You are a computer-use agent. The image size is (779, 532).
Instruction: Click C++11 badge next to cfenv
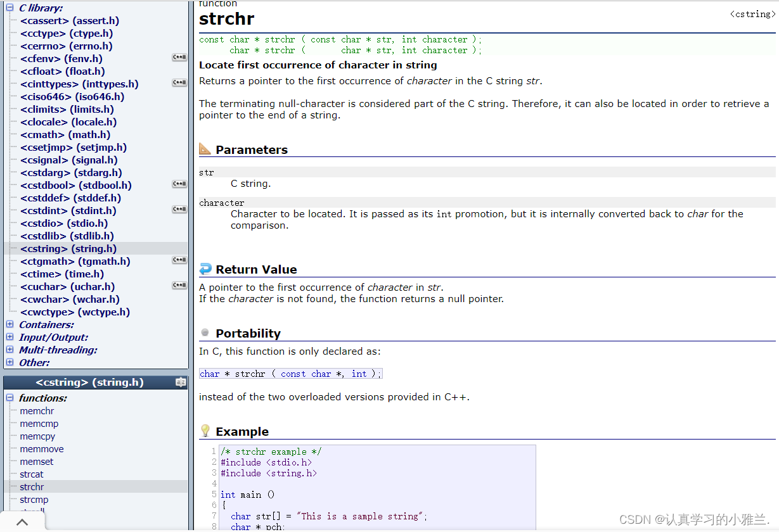(x=179, y=58)
